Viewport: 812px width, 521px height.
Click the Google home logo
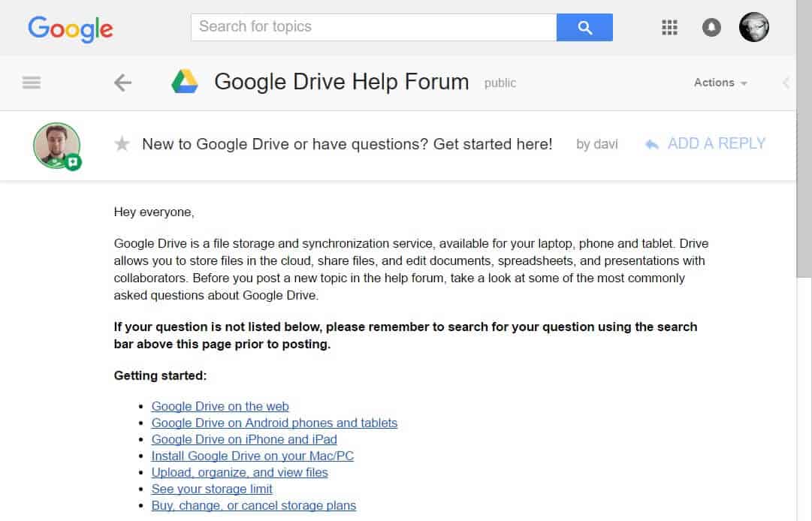click(70, 29)
